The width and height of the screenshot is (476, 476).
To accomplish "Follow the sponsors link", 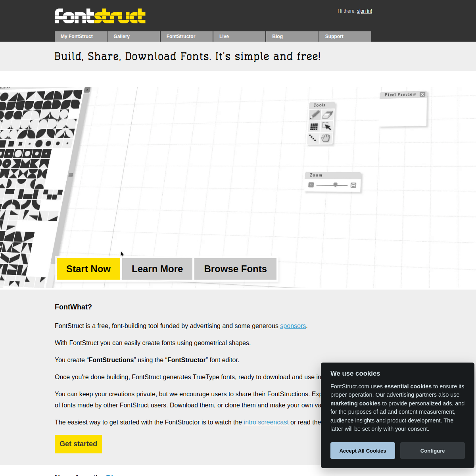I will 293,326.
